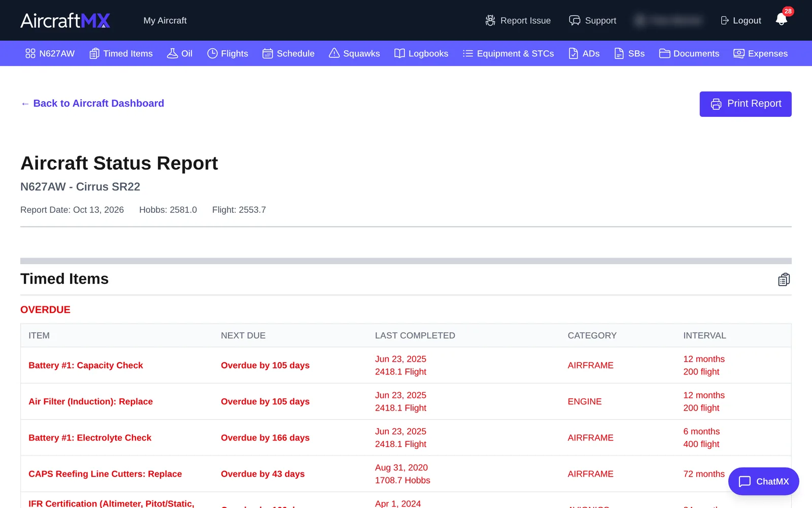This screenshot has width=812, height=508.
Task: Click the AircraftMX logo
Action: [65, 20]
